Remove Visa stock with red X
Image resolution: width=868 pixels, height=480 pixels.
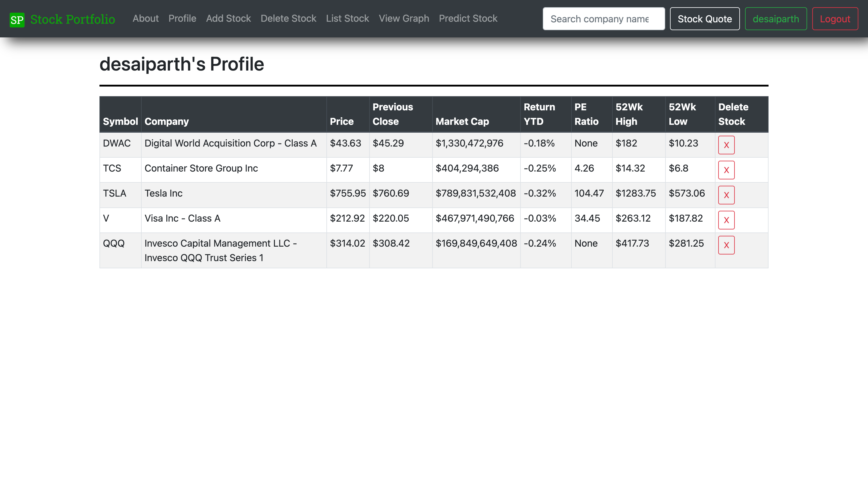click(726, 220)
